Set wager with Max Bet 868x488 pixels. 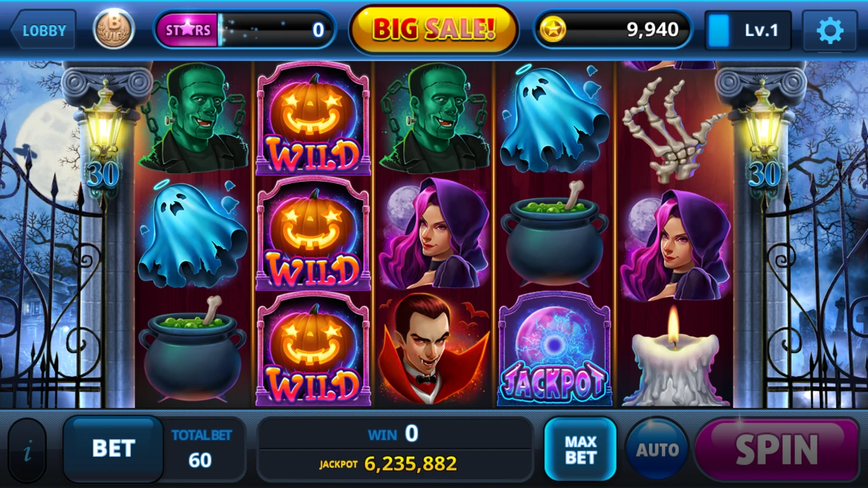coord(580,450)
